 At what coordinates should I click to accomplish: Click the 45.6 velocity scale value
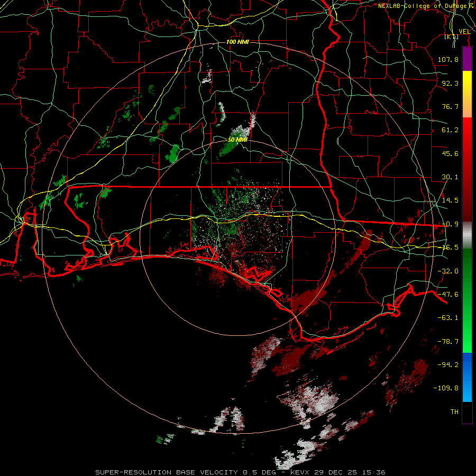(x=450, y=153)
